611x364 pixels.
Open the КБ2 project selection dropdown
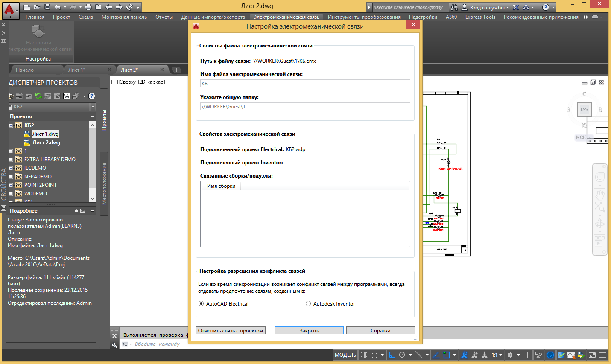pyautogui.click(x=93, y=107)
